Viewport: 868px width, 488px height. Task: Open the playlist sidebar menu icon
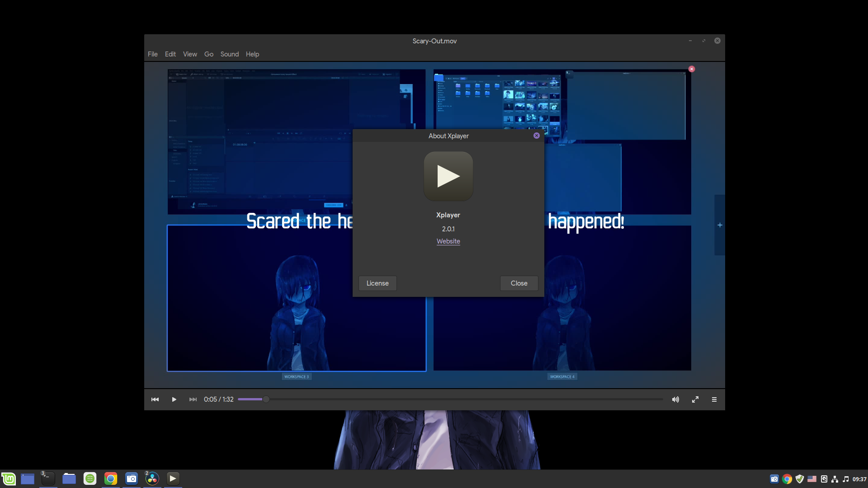click(714, 399)
